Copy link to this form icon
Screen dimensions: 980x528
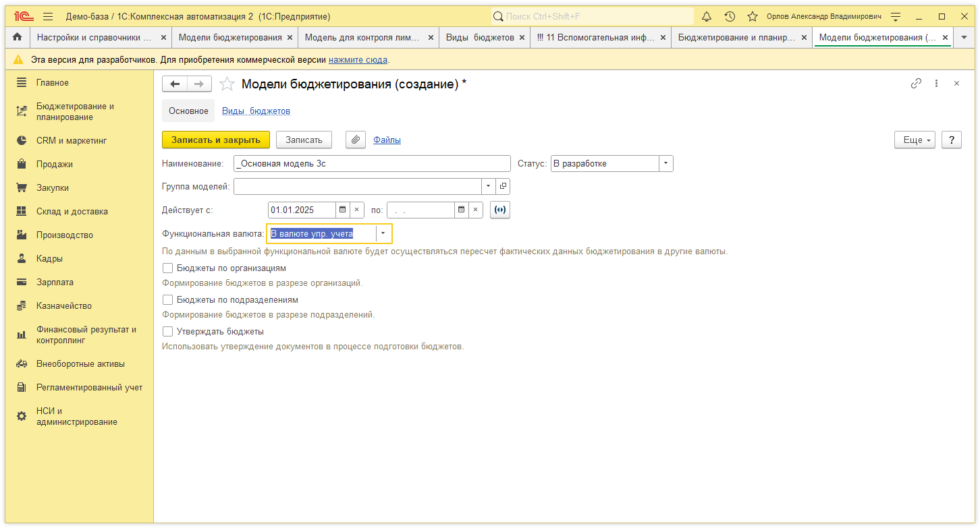click(x=916, y=84)
